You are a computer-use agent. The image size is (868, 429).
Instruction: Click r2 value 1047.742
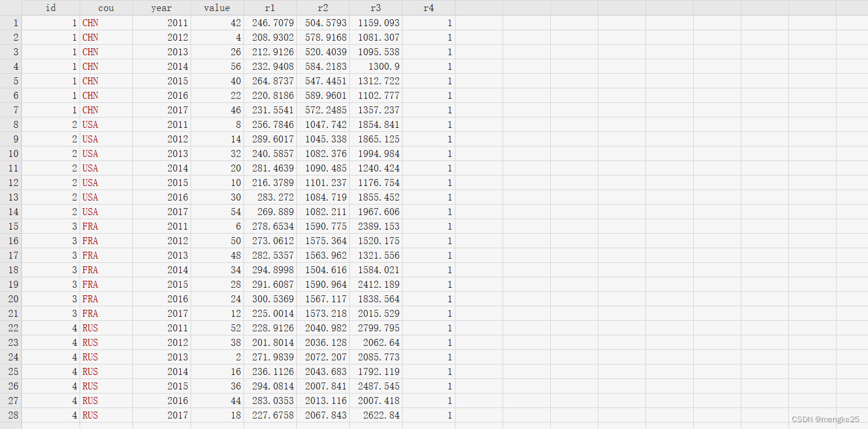(323, 124)
